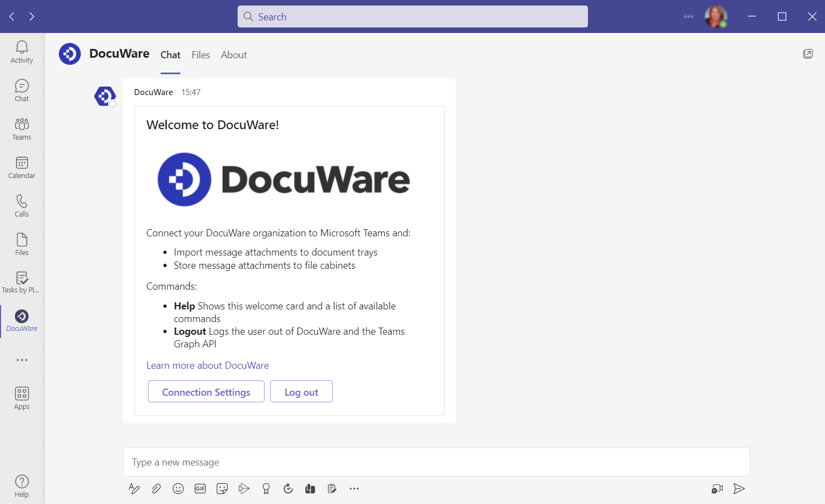Viewport: 825px width, 504px height.
Task: Open the sticker picker
Action: click(222, 489)
